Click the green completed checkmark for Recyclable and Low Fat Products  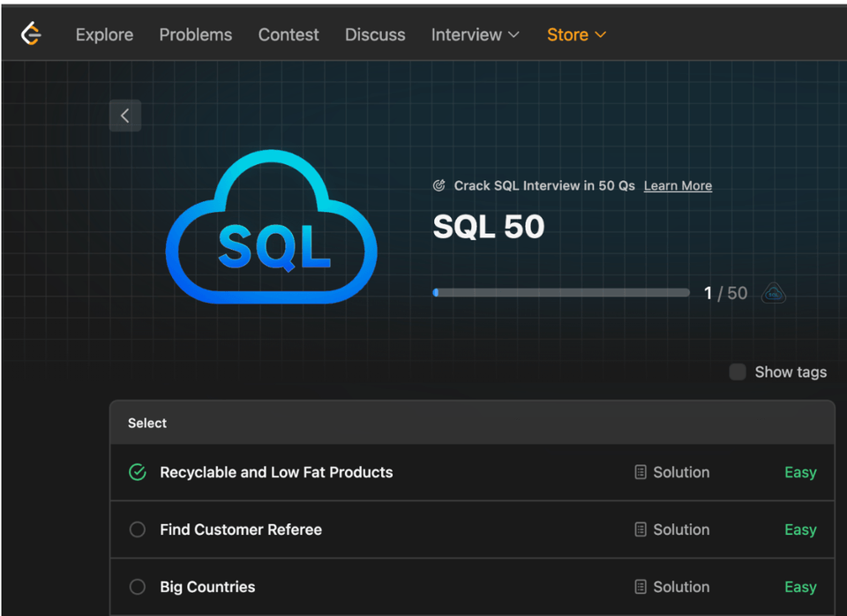coord(138,472)
